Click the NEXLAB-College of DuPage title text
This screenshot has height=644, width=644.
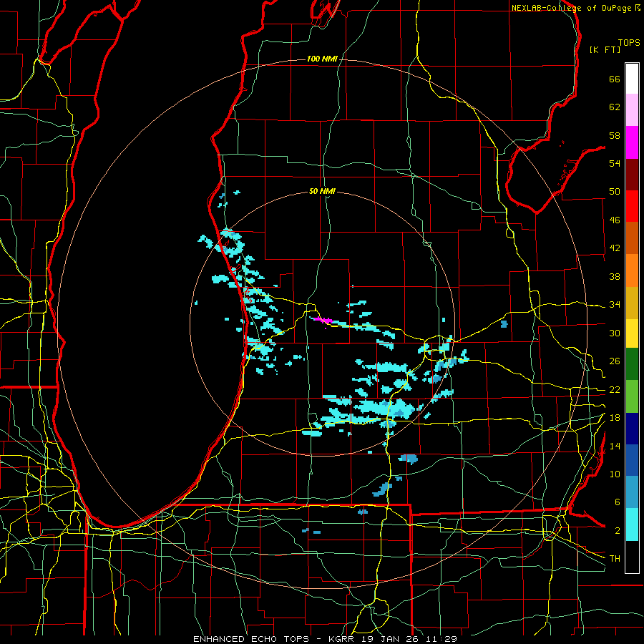tap(572, 8)
